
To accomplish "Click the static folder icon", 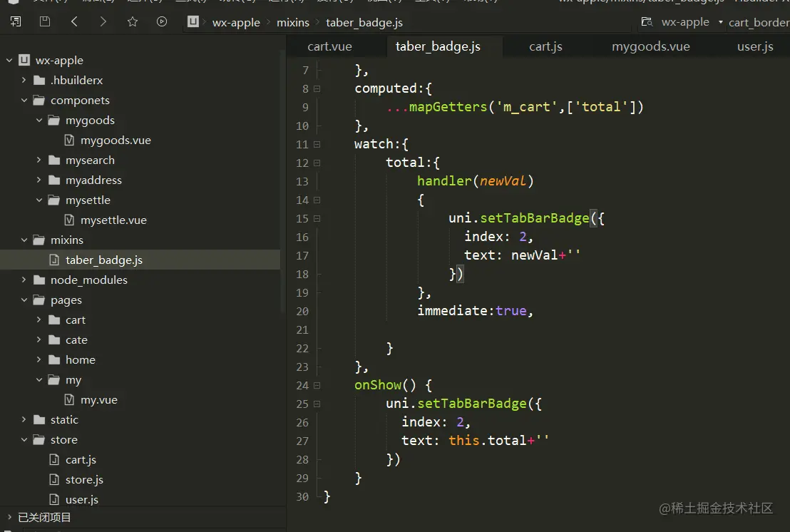I will click(x=39, y=419).
